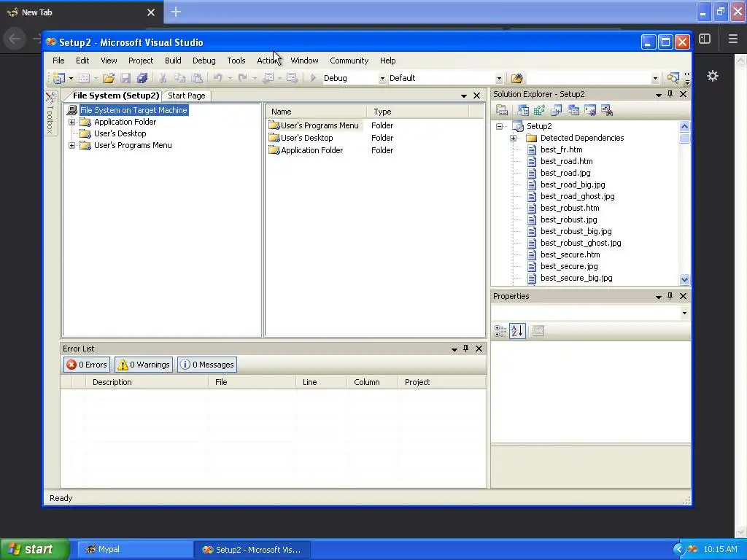This screenshot has height=560, width=747.
Task: Click the New Project toolbar icon
Action: pyautogui.click(x=59, y=78)
